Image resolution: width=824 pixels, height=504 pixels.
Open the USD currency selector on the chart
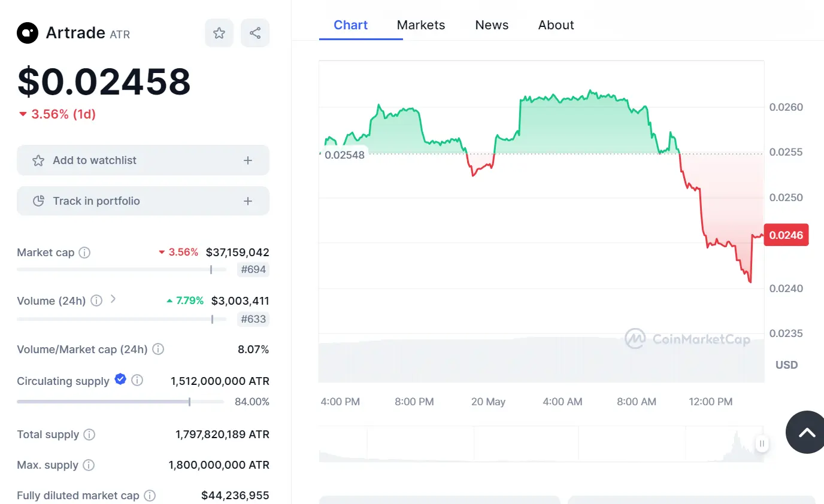point(786,365)
